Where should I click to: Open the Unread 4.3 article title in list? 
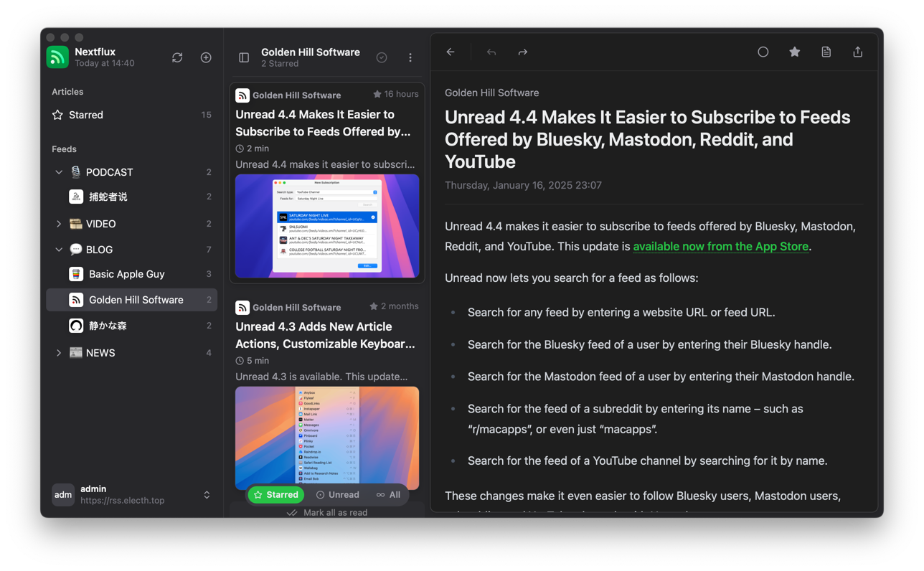click(x=325, y=335)
